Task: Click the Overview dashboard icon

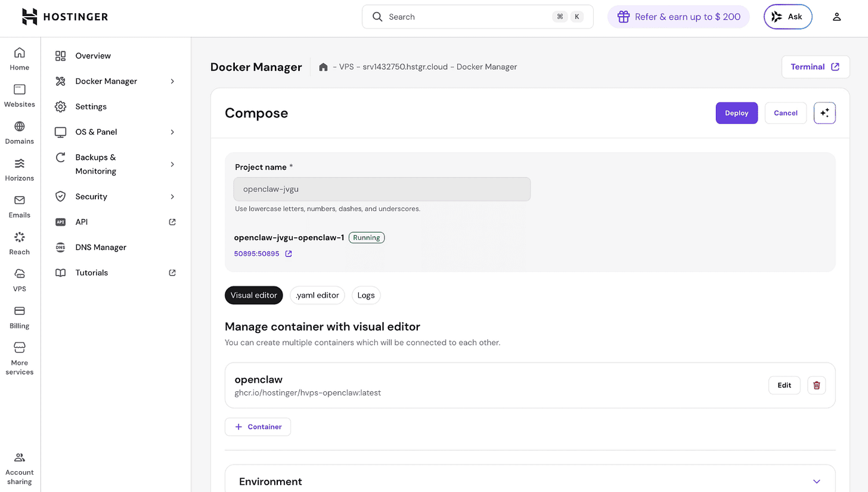Action: (x=60, y=55)
